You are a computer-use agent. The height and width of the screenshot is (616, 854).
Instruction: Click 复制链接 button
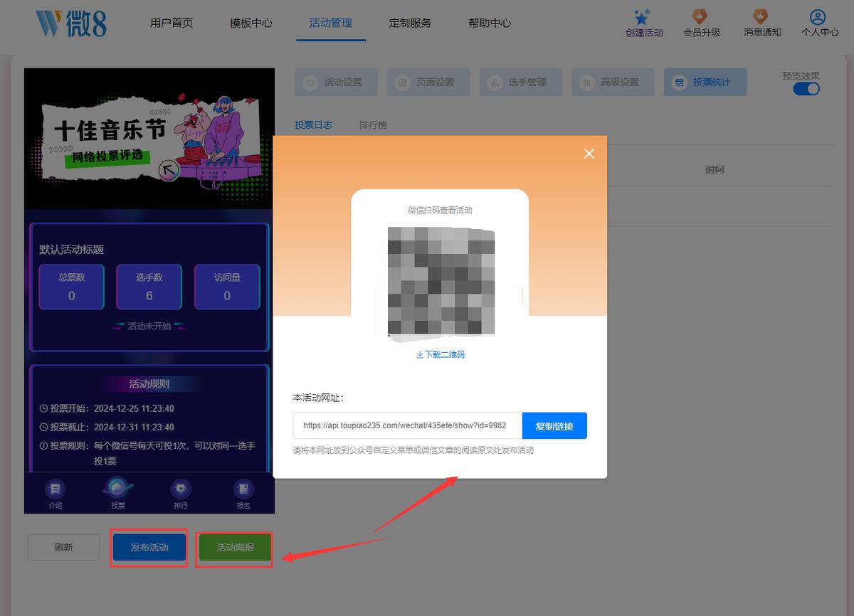[554, 425]
